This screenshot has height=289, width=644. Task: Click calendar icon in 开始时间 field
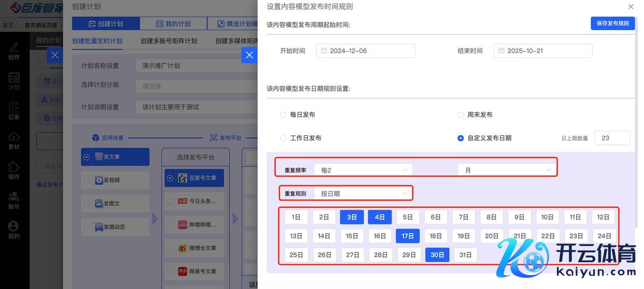tap(324, 51)
